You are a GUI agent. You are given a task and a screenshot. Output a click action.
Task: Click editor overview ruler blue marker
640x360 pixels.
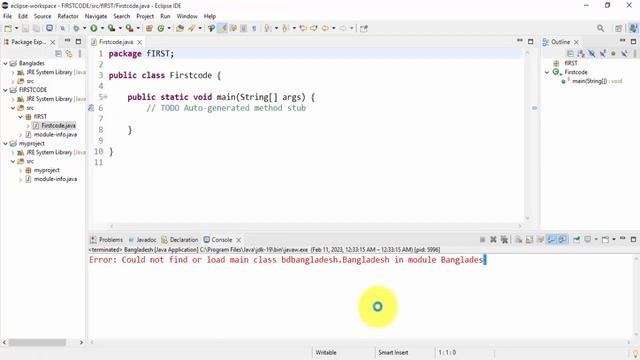534,108
